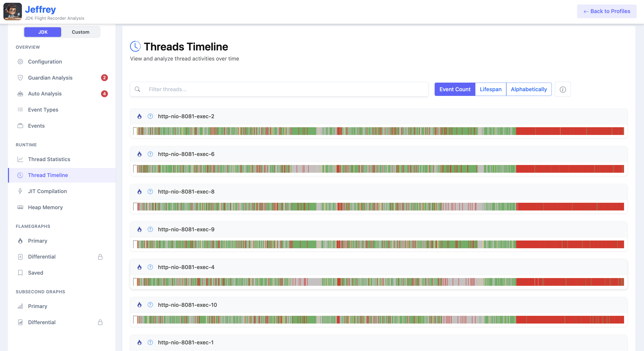Image resolution: width=644 pixels, height=351 pixels.
Task: Sort threads Alphabetically
Action: point(529,89)
